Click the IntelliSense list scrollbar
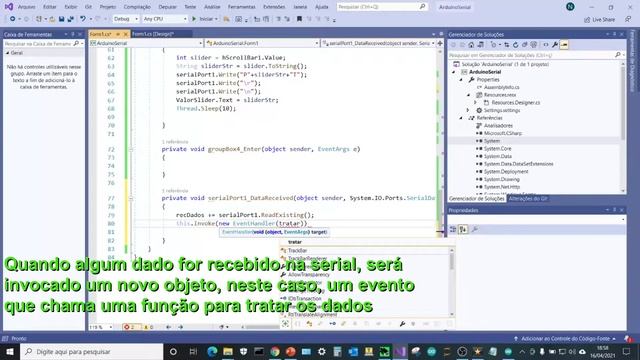640x360 pixels. pos(451,282)
